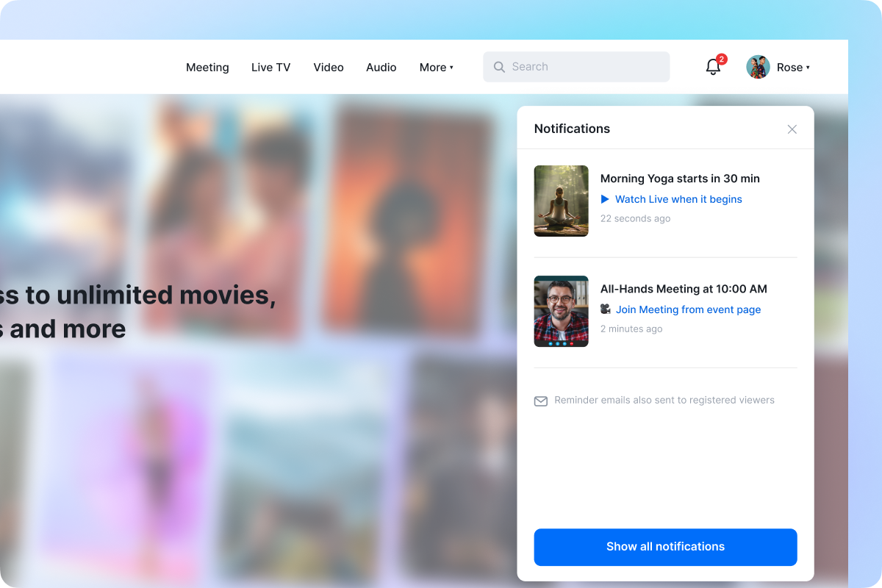
Task: Click the 2 minutes ago timestamp
Action: (x=631, y=329)
